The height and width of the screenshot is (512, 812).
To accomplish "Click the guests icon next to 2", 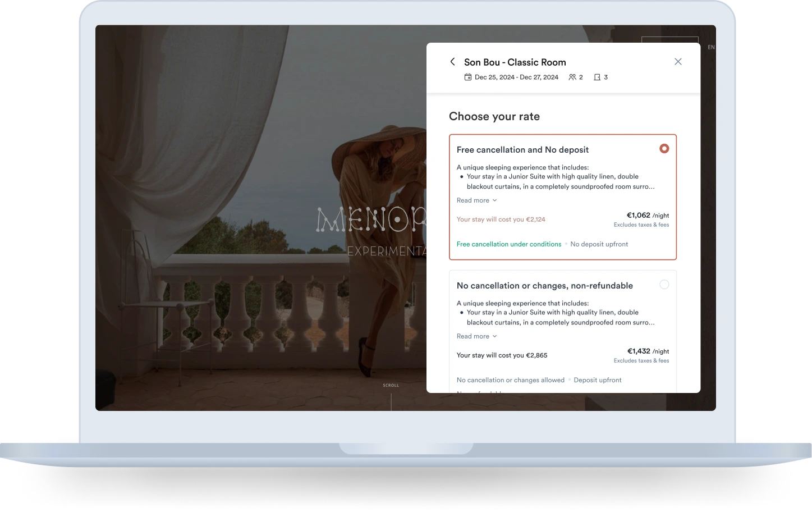I will 572,77.
